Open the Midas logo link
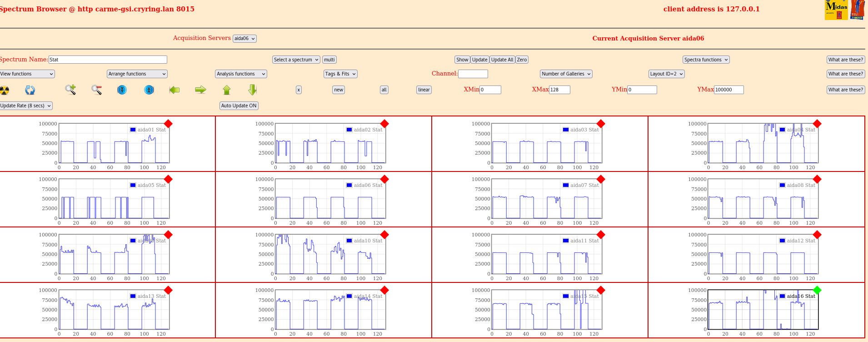This screenshot has width=868, height=342. [x=836, y=10]
